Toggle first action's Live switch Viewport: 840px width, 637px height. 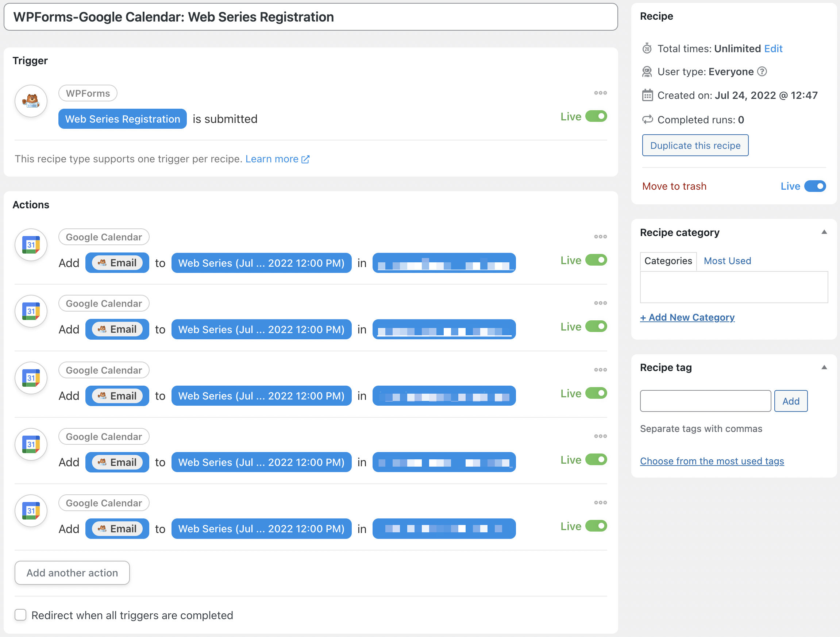596,260
